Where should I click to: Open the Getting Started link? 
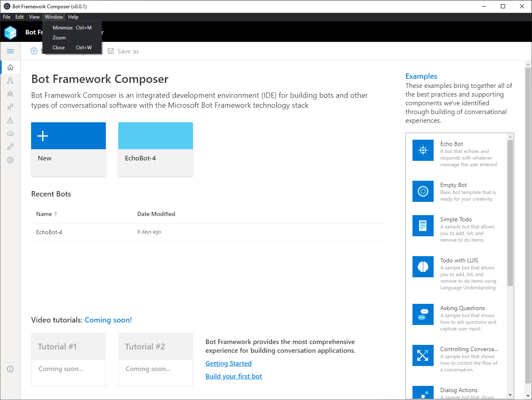[x=228, y=363]
